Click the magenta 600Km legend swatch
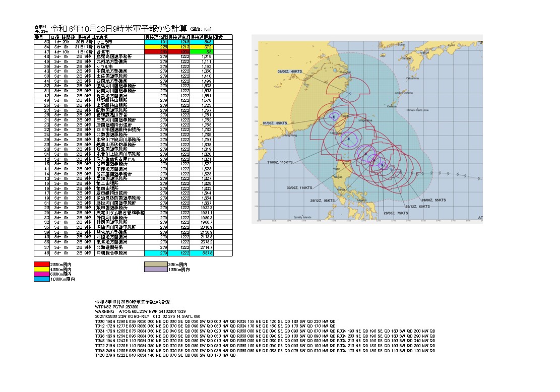Image resolution: width=560 pixels, height=392 pixels. [42, 274]
